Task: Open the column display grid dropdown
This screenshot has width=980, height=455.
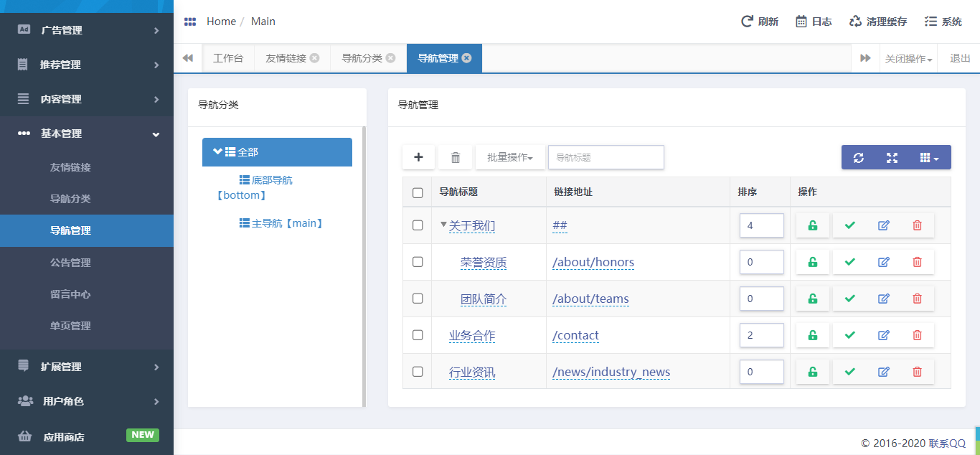Action: coord(929,158)
